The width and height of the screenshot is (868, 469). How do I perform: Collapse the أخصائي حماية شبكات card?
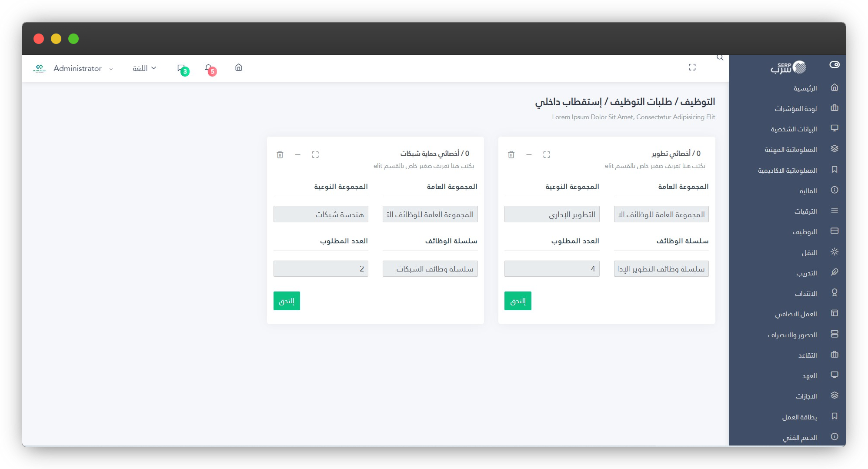click(x=297, y=154)
